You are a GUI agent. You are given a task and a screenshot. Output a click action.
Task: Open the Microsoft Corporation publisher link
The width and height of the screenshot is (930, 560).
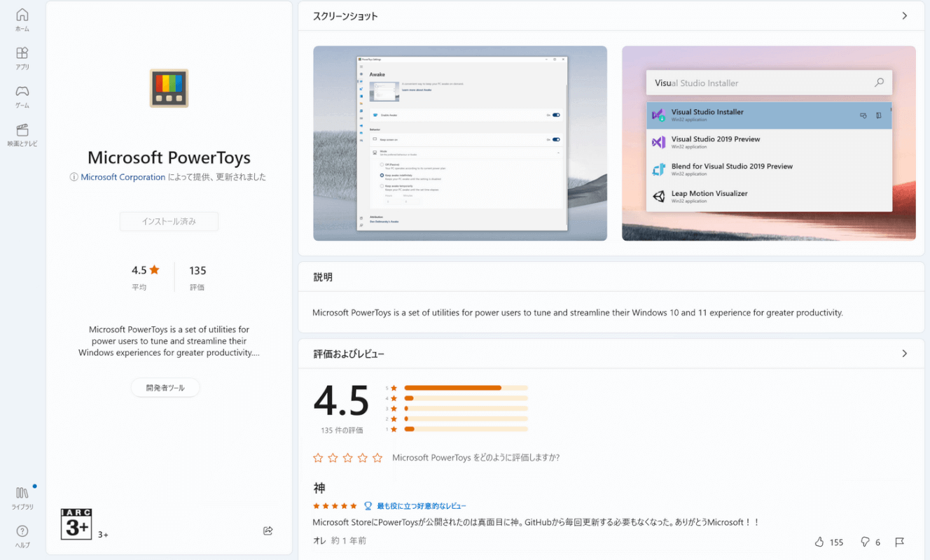[x=123, y=178]
